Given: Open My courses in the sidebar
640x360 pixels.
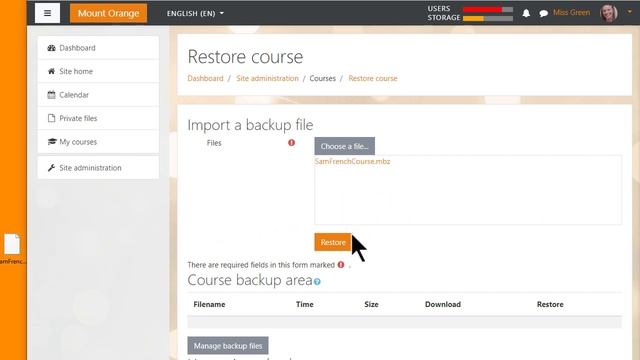Looking at the screenshot, I should [x=98, y=142].
